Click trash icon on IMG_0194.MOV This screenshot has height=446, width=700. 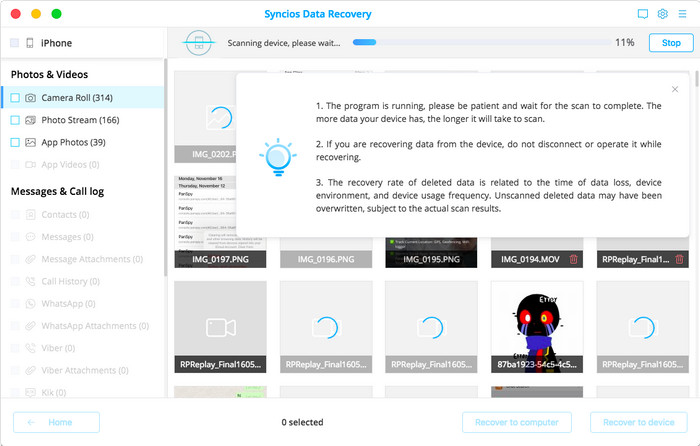[574, 259]
